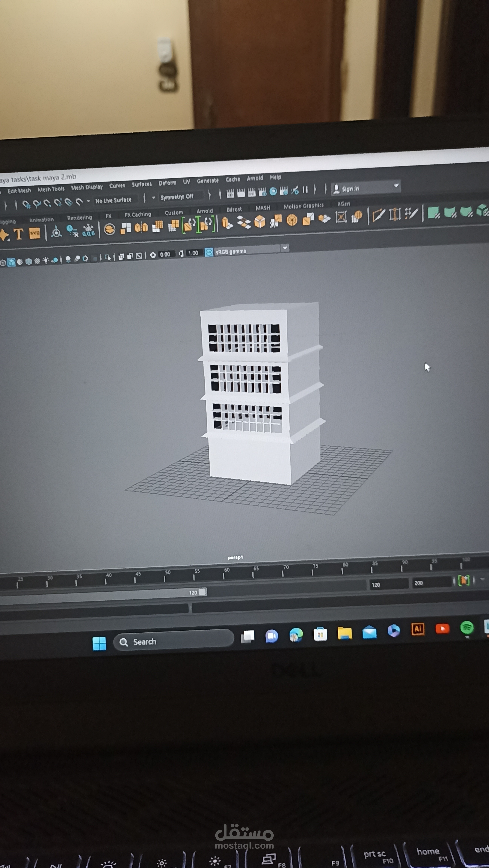
Task: Toggle wireframe display cube icon
Action: coord(3,263)
